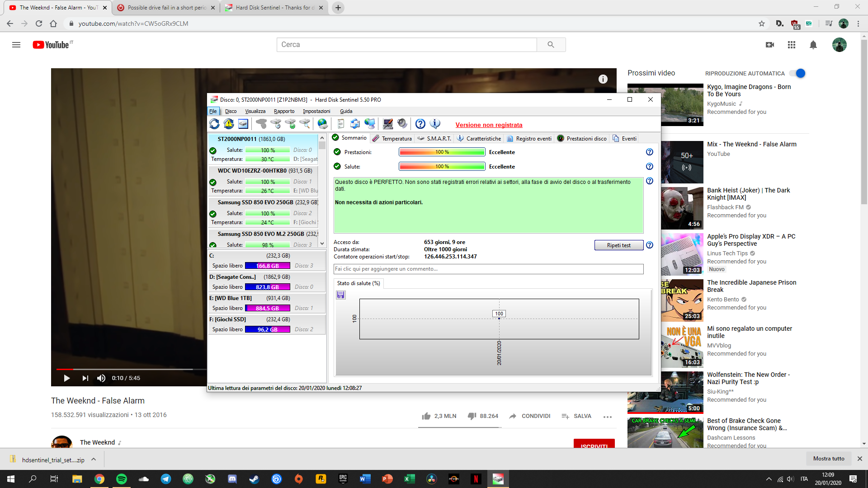The width and height of the screenshot is (868, 488).
Task: Open the downloaded file options chevron
Action: pyautogui.click(x=94, y=460)
